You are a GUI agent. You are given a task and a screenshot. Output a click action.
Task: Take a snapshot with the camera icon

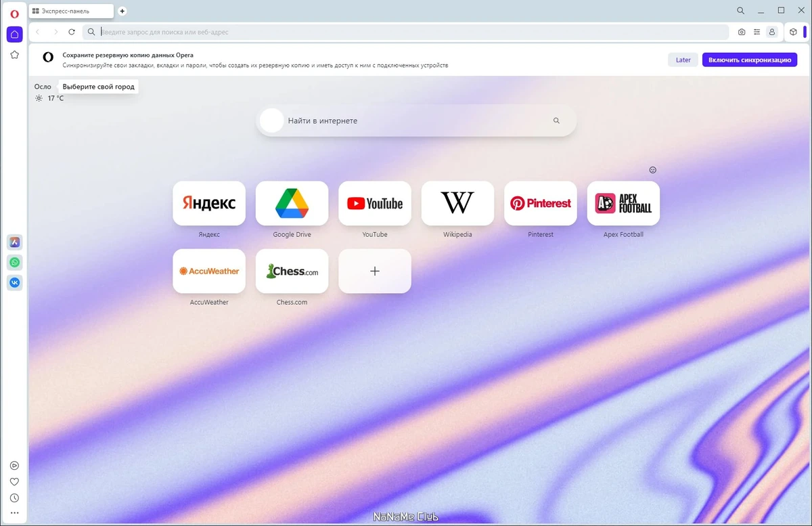pos(742,32)
